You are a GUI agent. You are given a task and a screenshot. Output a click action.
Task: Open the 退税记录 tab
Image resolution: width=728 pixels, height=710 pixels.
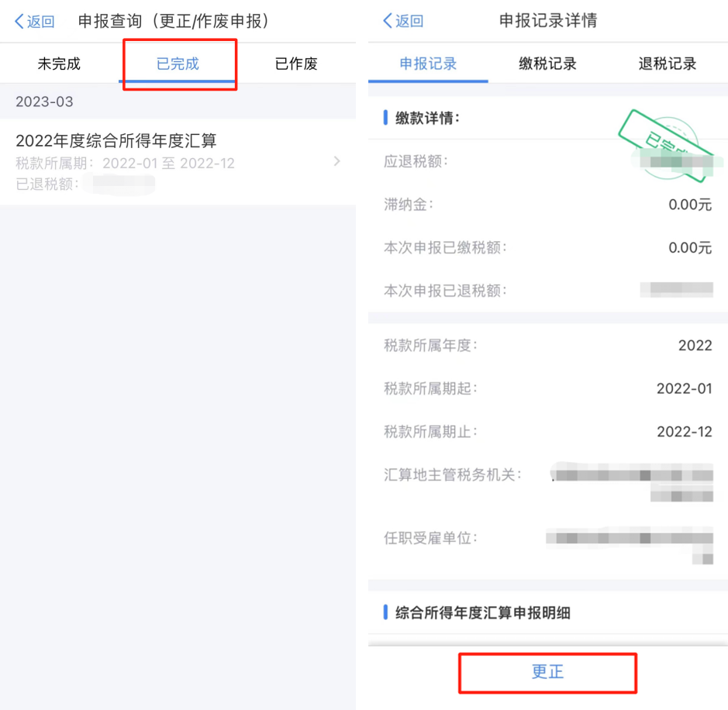point(668,64)
